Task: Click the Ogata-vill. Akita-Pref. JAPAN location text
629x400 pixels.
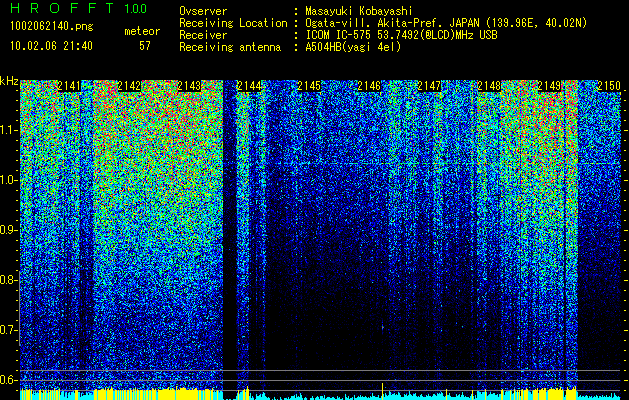Action: point(446,23)
